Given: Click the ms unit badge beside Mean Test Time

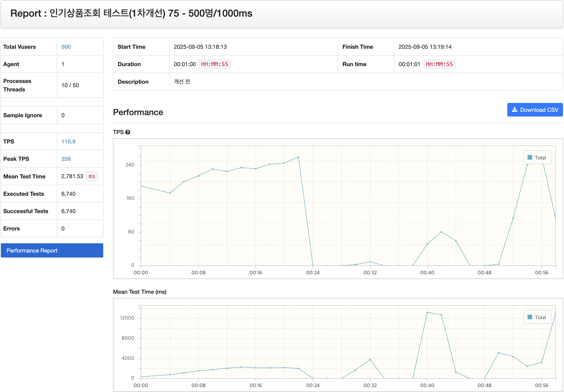Looking at the screenshot, I should coord(92,176).
